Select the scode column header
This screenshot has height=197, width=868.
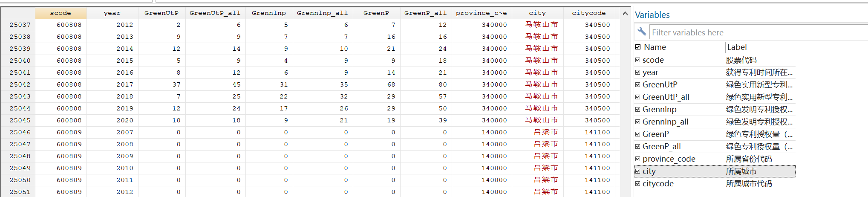(x=61, y=13)
